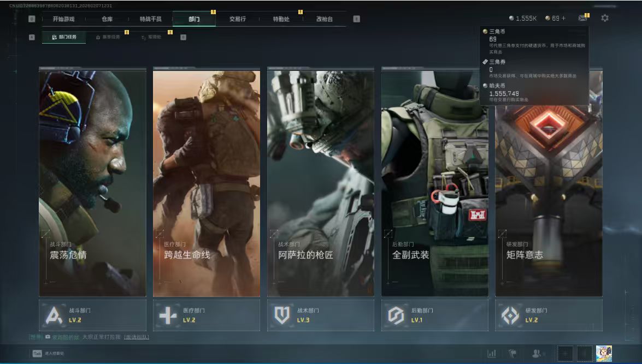The width and height of the screenshot is (642, 364).
Task: Click the flag icon in bottom bar
Action: coord(513,354)
